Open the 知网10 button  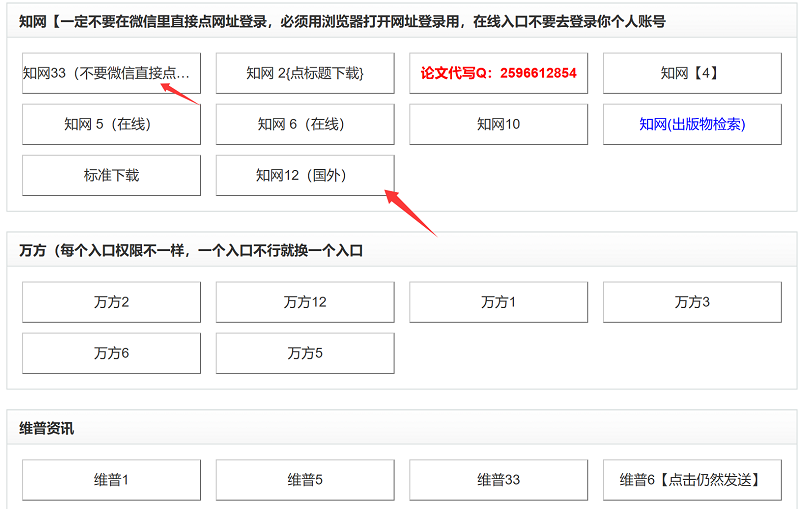[498, 124]
